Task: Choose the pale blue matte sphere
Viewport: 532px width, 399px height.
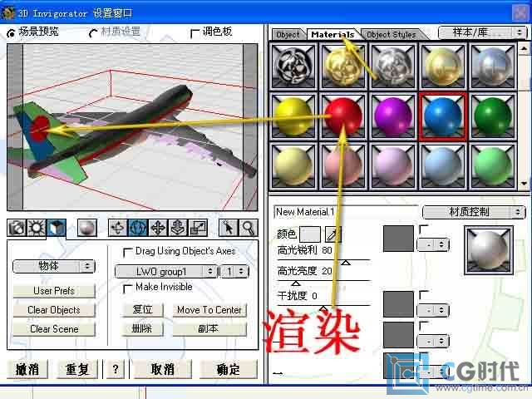Action: [x=443, y=166]
